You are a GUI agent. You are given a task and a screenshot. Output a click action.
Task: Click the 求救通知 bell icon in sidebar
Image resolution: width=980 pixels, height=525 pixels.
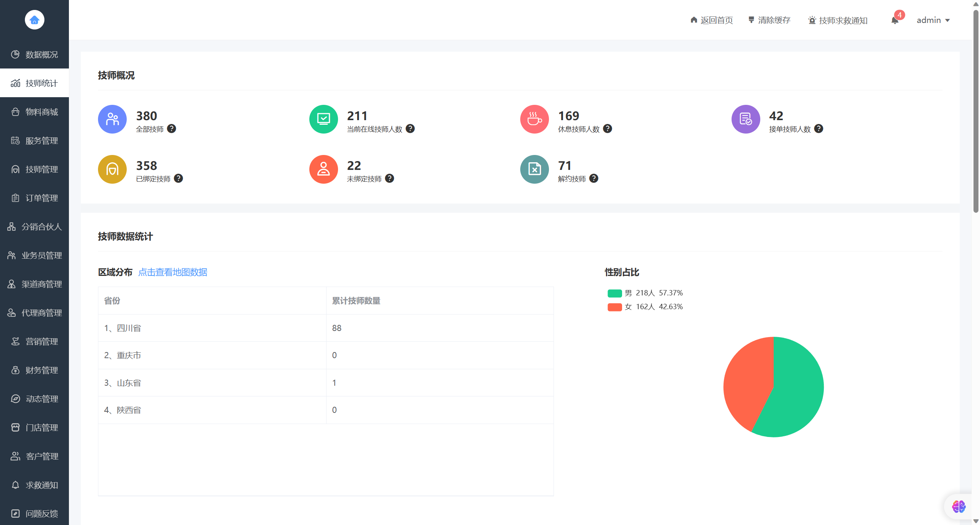[15, 485]
